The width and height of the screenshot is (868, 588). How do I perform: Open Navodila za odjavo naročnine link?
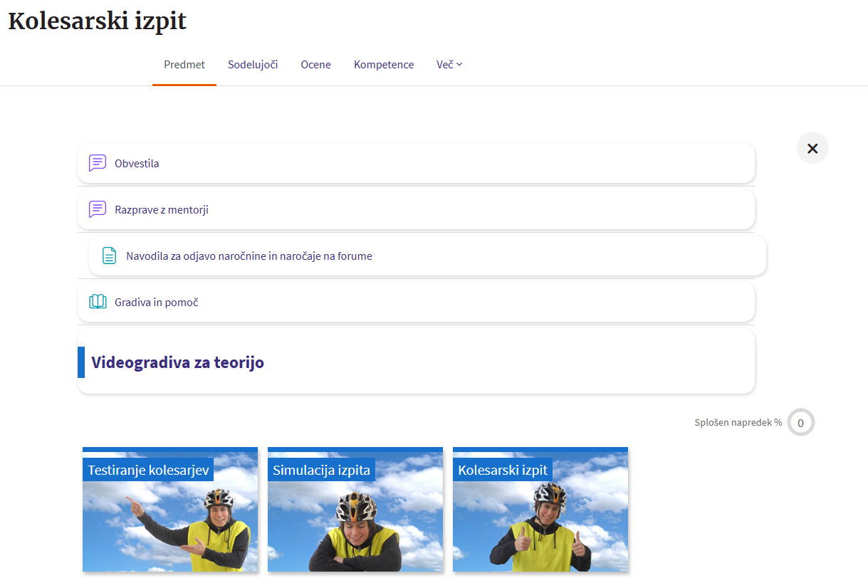point(249,256)
